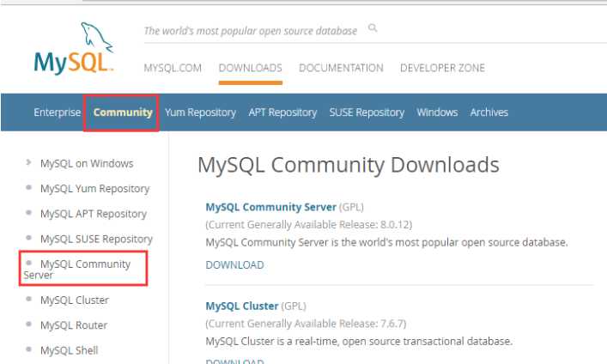Click the search field placeholder text

(251, 31)
